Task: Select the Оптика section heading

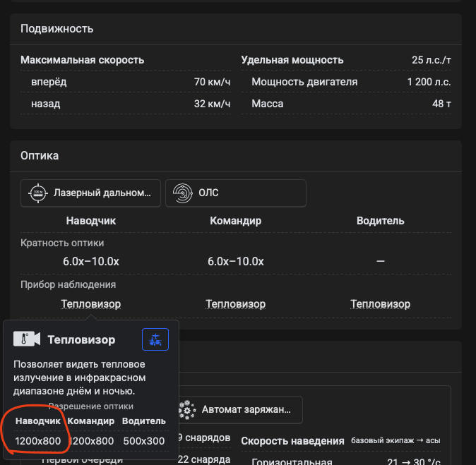Action: point(40,155)
